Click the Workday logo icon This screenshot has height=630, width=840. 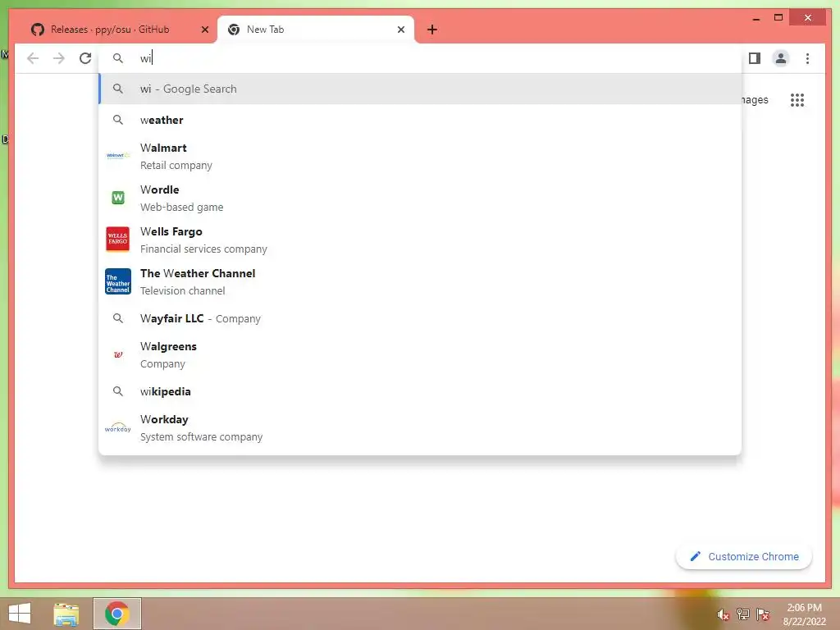pyautogui.click(x=118, y=427)
